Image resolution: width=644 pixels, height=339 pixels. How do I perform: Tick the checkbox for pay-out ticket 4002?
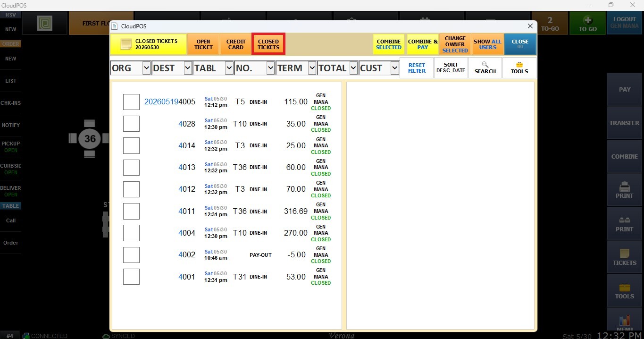point(131,255)
